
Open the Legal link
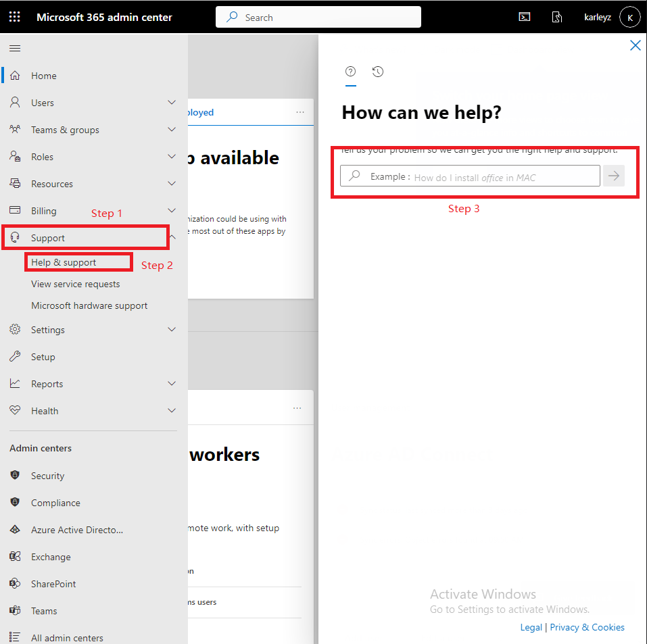(531, 627)
